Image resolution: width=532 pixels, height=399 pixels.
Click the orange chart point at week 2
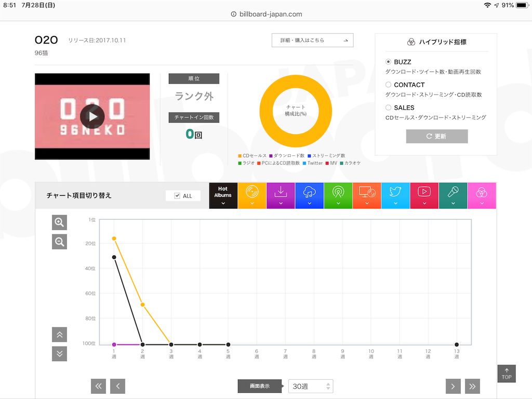click(142, 304)
